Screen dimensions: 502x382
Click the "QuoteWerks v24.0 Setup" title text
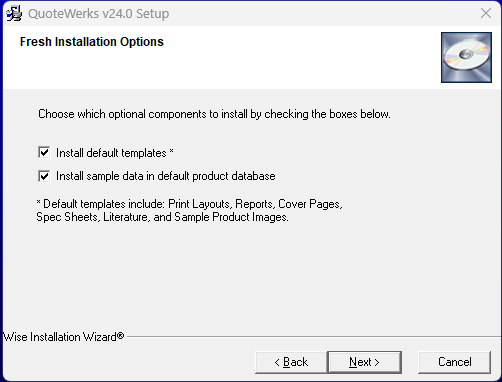[99, 14]
